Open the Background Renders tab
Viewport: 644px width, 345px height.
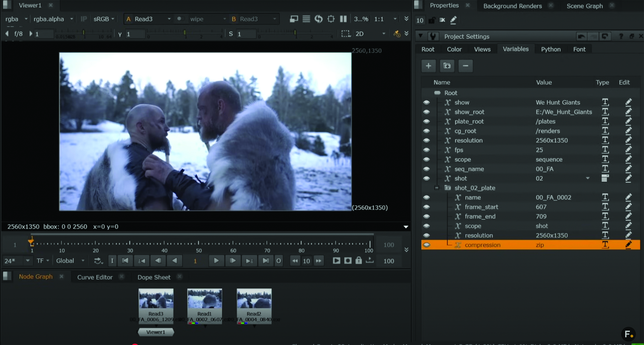[512, 6]
